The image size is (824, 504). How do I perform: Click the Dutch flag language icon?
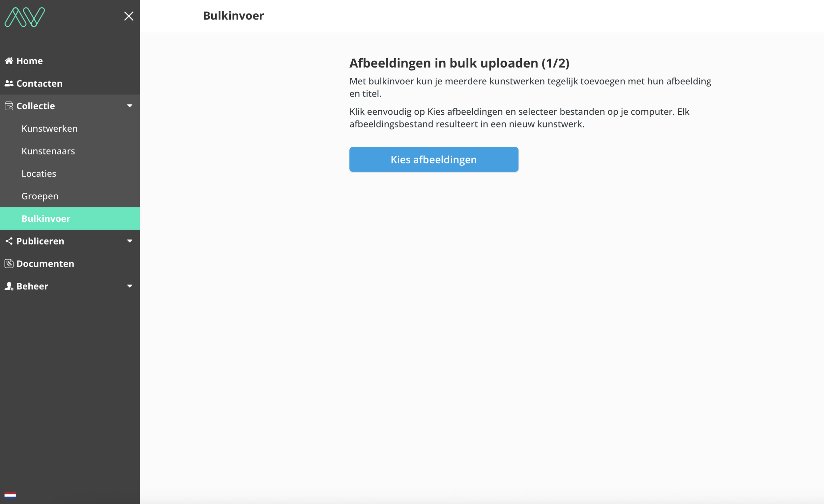pos(10,495)
